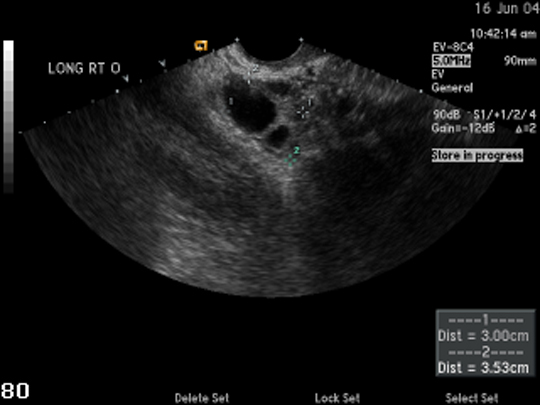Click the caliper 1 label beside the large cyst
This screenshot has width=540, height=405.
[231, 101]
